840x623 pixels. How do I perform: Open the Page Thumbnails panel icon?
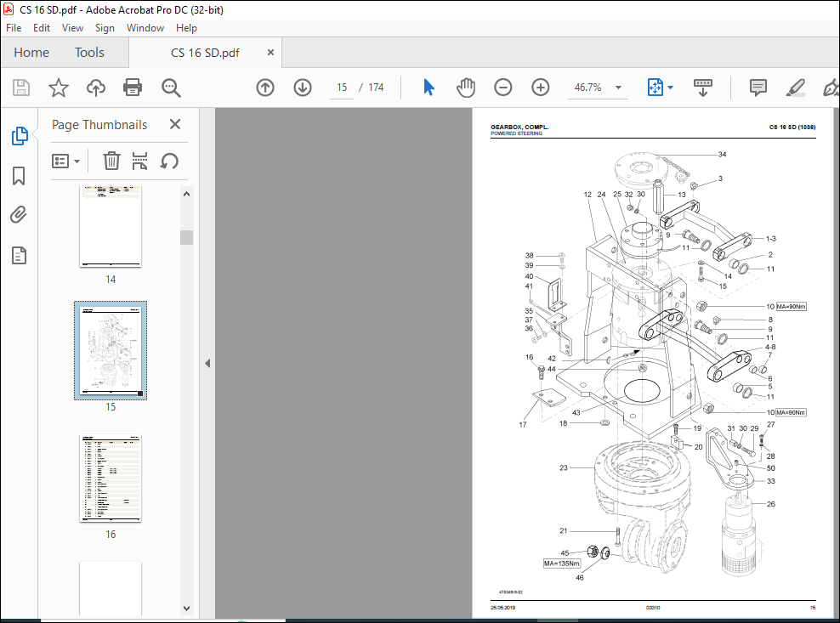[x=20, y=135]
